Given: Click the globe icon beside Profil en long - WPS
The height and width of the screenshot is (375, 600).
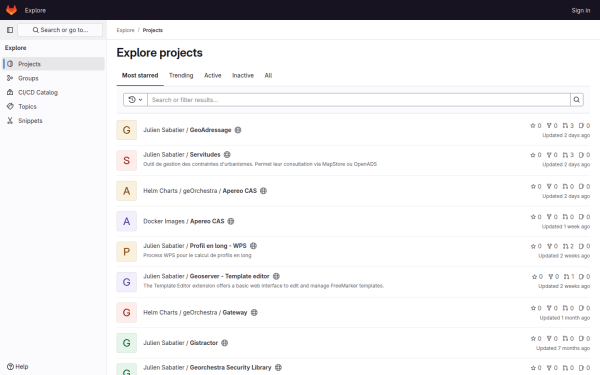Looking at the screenshot, I should coord(253,246).
